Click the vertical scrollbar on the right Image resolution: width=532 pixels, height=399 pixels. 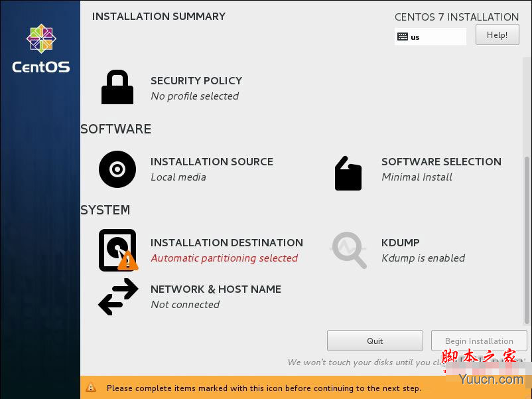pos(527,240)
